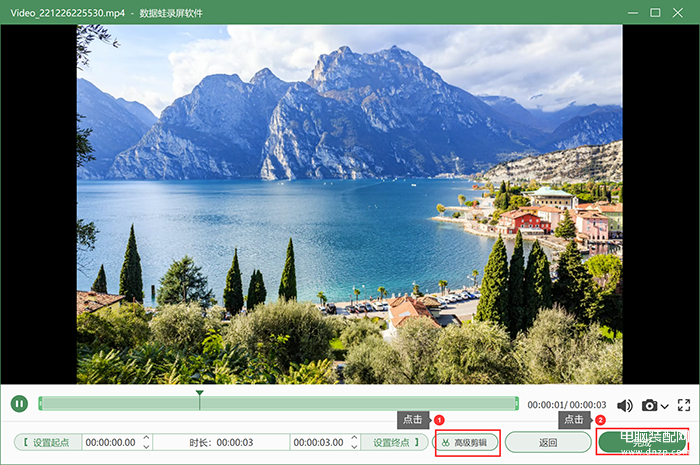The height and width of the screenshot is (465, 700).
Task: Click on the green trim progress bar
Action: [279, 403]
